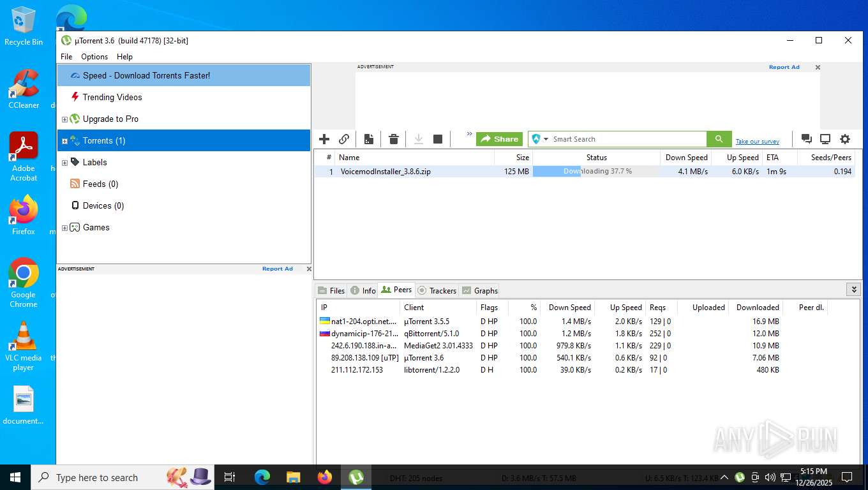Click the Share button
The width and height of the screenshot is (868, 490).
[x=499, y=139]
